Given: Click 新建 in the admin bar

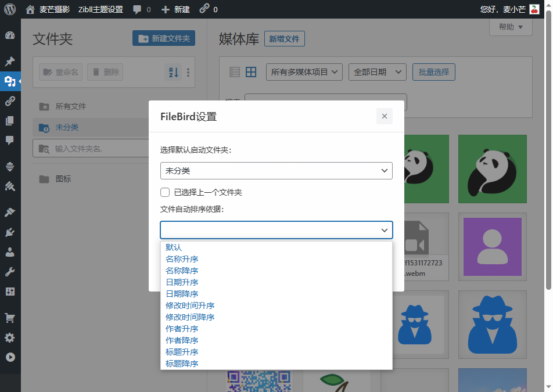Looking at the screenshot, I should (x=175, y=9).
